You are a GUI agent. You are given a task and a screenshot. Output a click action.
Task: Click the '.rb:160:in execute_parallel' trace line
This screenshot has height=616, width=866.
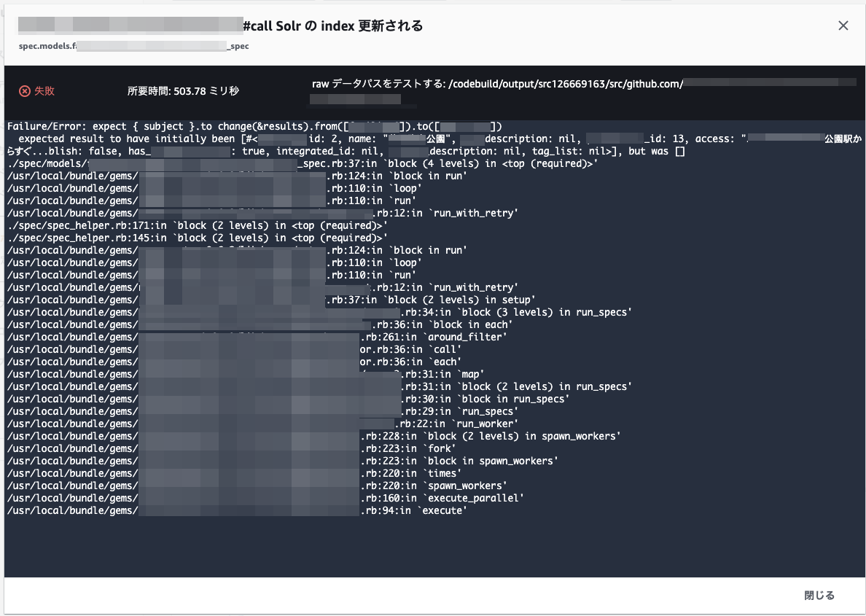click(x=265, y=499)
